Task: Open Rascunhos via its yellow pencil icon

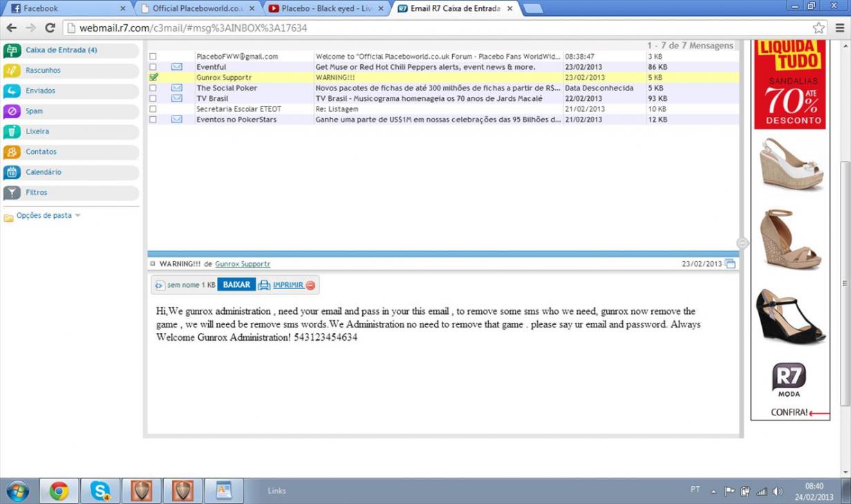Action: 12,71
